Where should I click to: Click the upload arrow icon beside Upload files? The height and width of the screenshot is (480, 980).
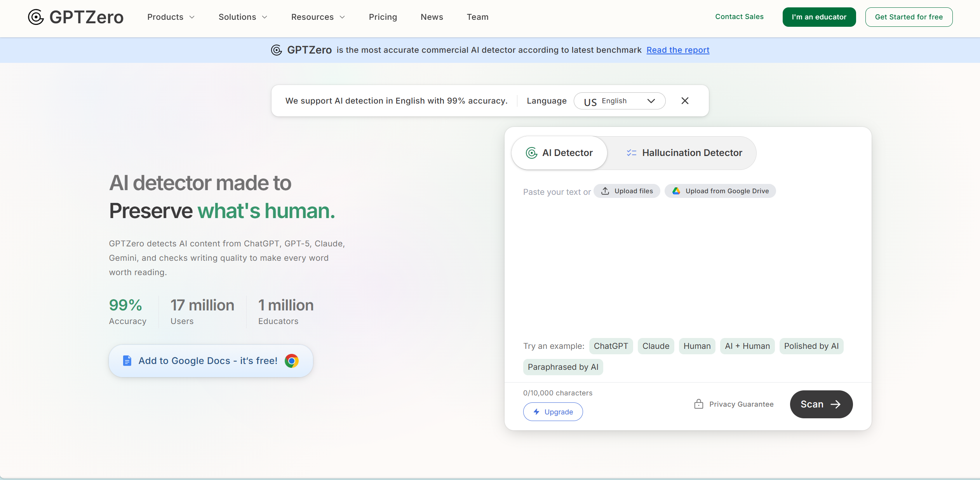605,191
